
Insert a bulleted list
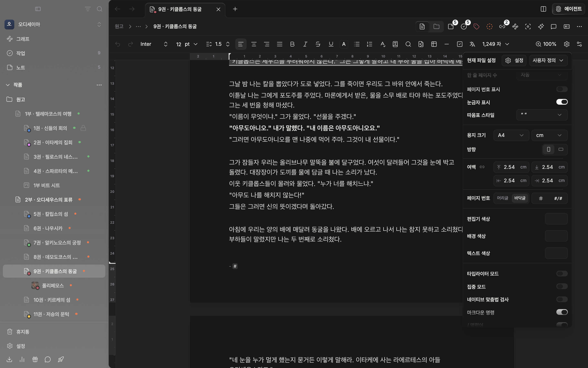357,44
